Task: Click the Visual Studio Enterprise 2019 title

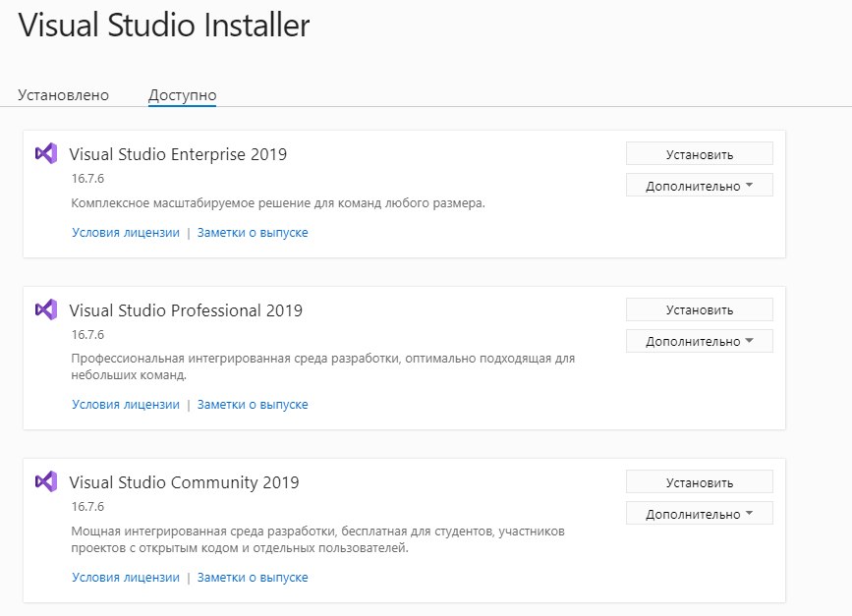Action: click(x=178, y=155)
